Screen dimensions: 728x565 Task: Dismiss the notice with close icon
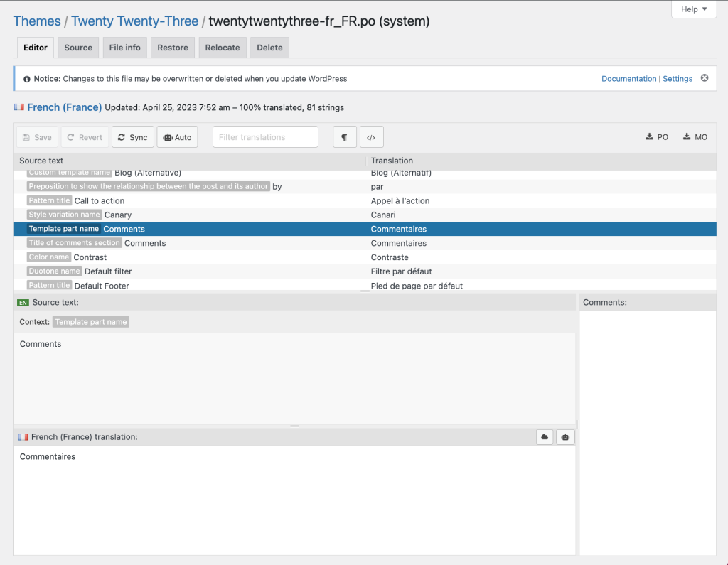click(x=705, y=78)
